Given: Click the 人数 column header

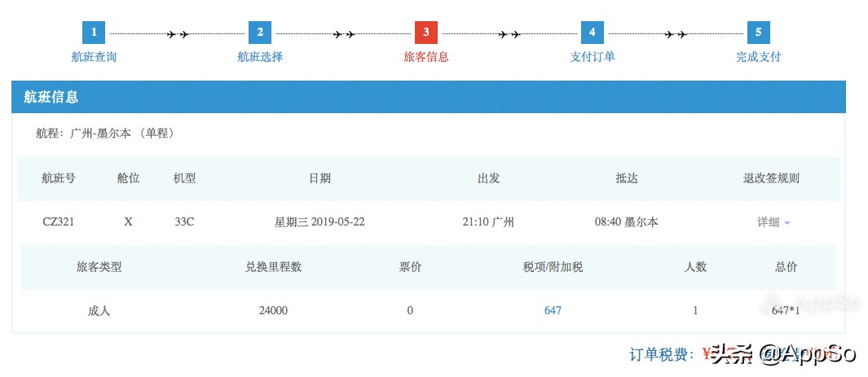Looking at the screenshot, I should click(x=695, y=267).
